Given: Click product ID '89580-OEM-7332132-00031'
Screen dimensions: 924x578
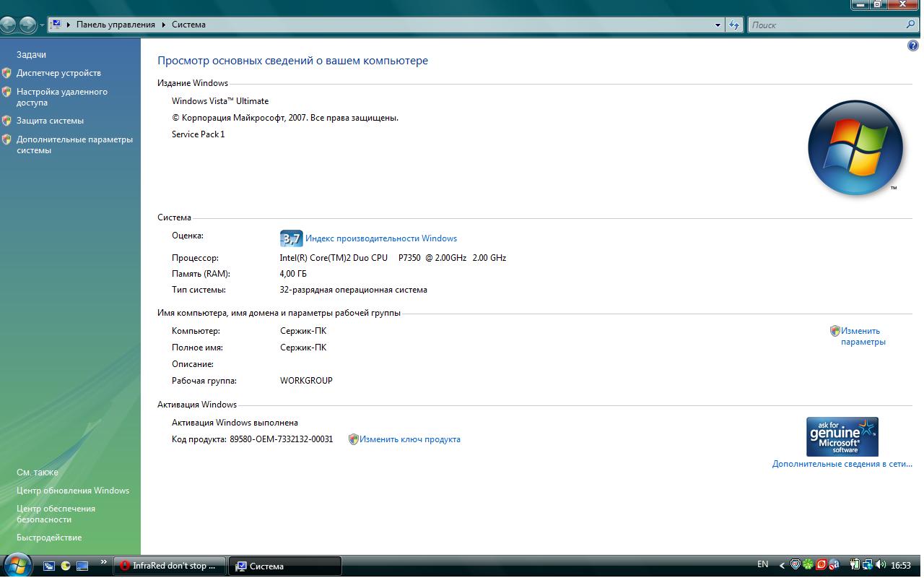Looking at the screenshot, I should tap(282, 439).
